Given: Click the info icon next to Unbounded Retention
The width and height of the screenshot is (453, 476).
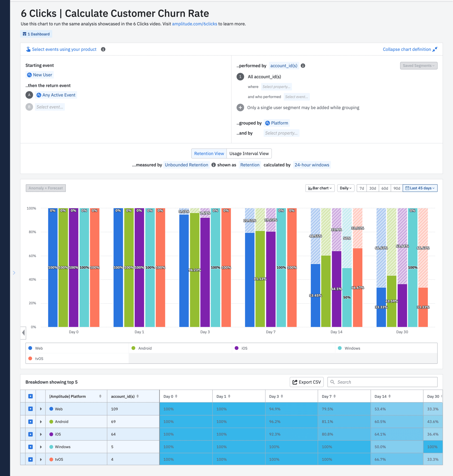Looking at the screenshot, I should click(x=213, y=165).
